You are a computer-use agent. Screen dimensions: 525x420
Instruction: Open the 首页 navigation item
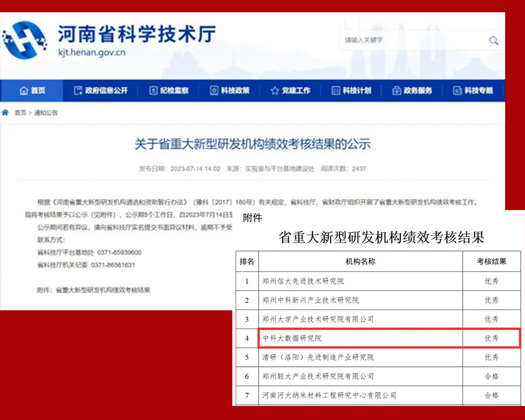point(32,90)
